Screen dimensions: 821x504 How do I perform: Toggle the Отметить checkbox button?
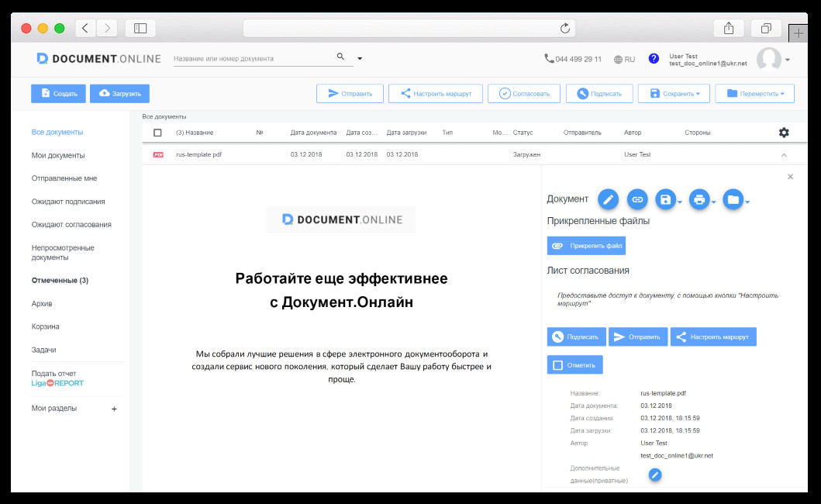point(575,364)
